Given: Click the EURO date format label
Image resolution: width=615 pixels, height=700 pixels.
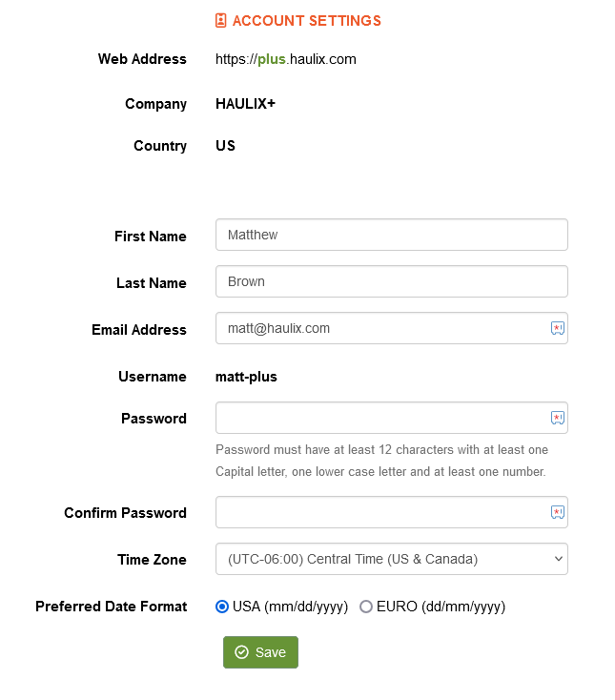Looking at the screenshot, I should (x=441, y=607).
